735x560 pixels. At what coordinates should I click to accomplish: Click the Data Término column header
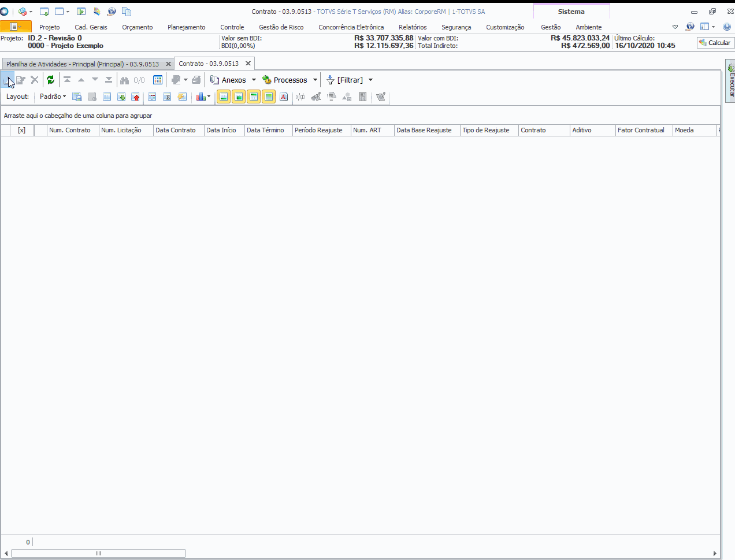coord(269,131)
